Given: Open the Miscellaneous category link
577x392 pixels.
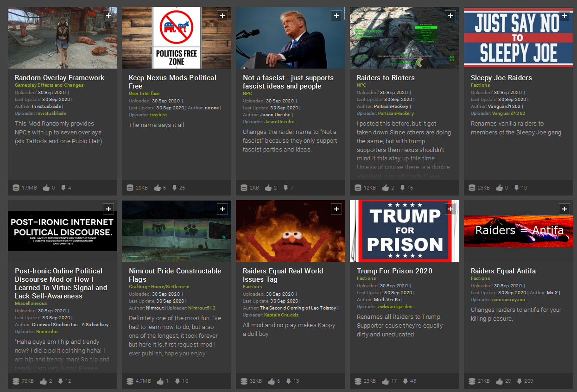Looking at the screenshot, I should pos(31,303).
